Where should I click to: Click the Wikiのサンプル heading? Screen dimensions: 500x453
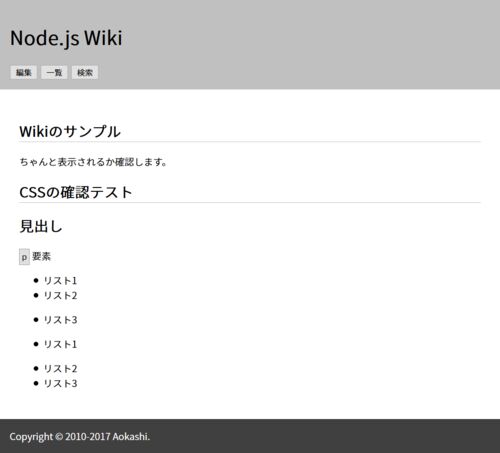pos(70,131)
